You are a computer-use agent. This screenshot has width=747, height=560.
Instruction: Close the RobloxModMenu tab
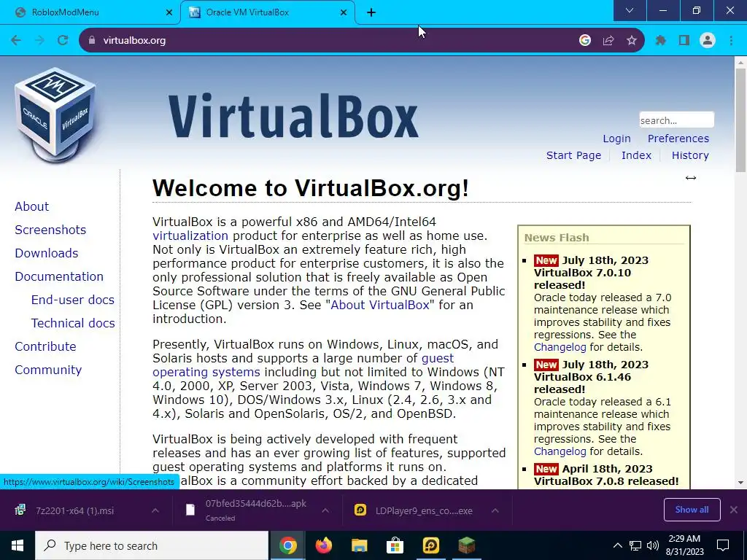click(169, 12)
